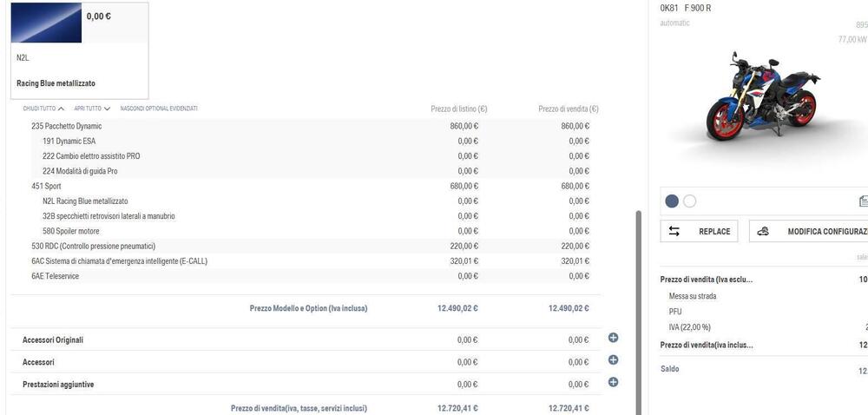
Task: Add an item to Accessori Originali
Action: tap(613, 338)
